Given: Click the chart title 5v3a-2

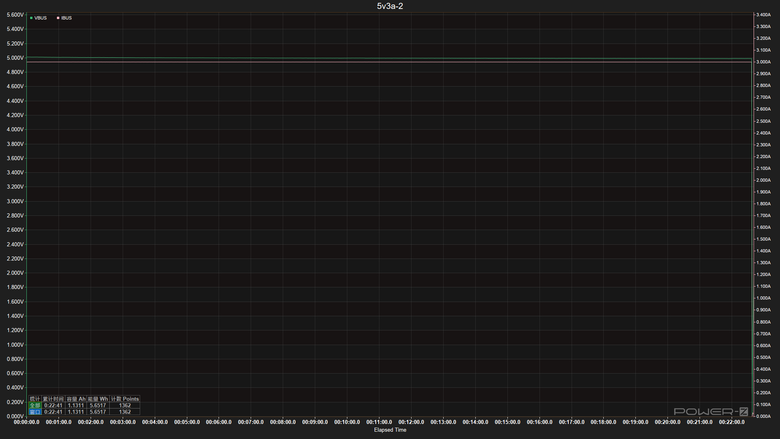Looking at the screenshot, I should 390,6.
